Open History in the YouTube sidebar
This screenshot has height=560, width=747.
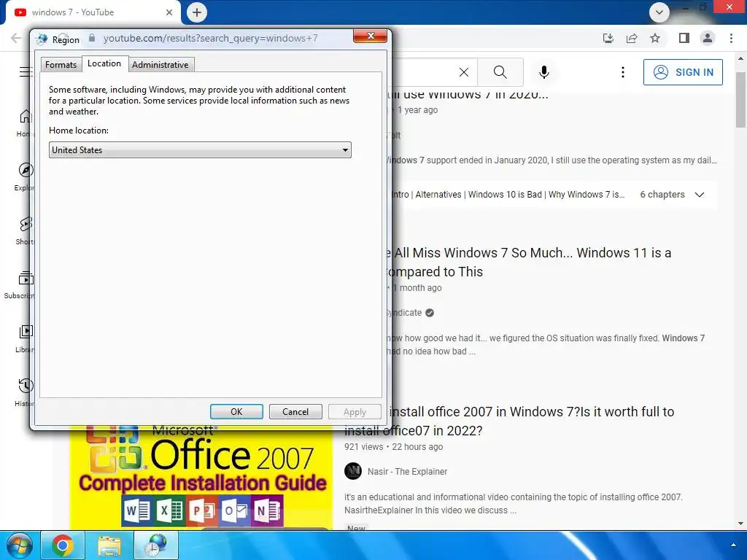[25, 392]
